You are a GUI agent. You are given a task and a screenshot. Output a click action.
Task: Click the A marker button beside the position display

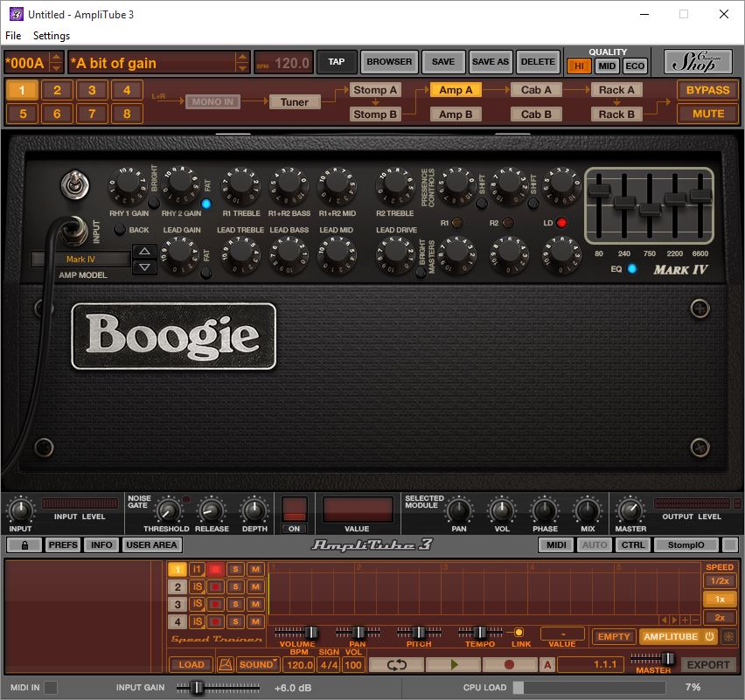[547, 664]
